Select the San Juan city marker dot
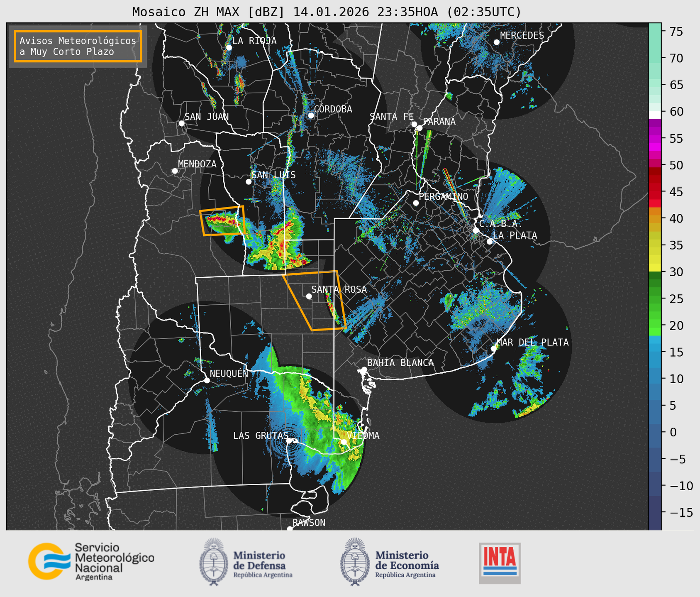The image size is (700, 597). tap(181, 123)
